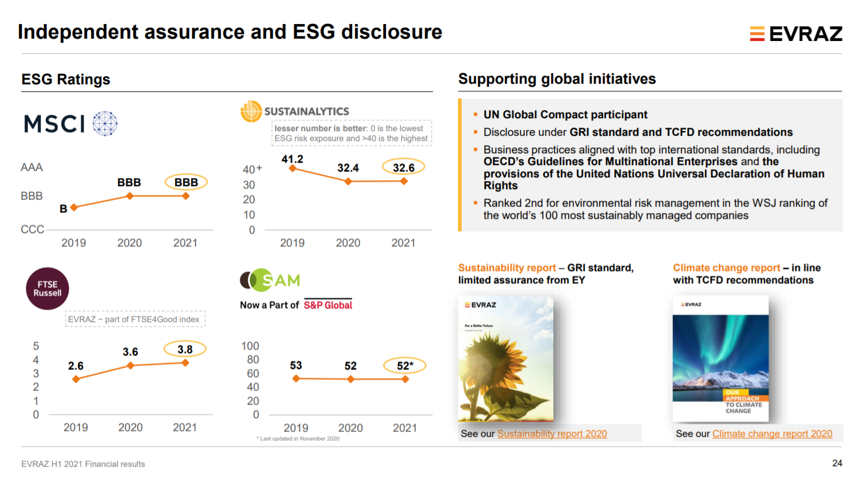Click the MSCI logo

(x=71, y=123)
